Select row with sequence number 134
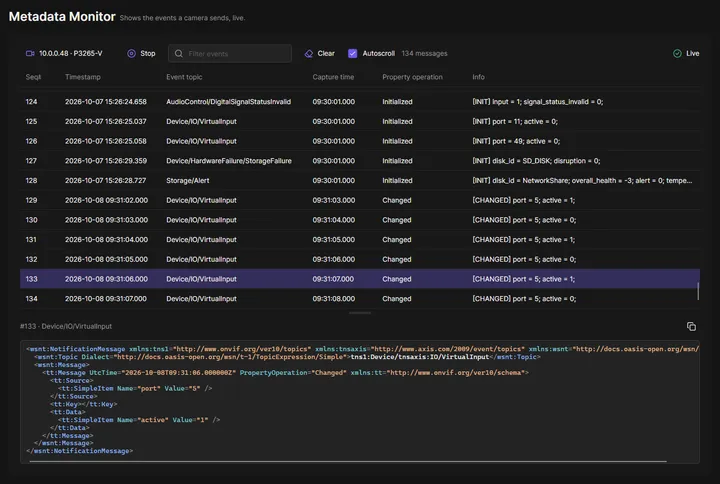 click(x=360, y=299)
